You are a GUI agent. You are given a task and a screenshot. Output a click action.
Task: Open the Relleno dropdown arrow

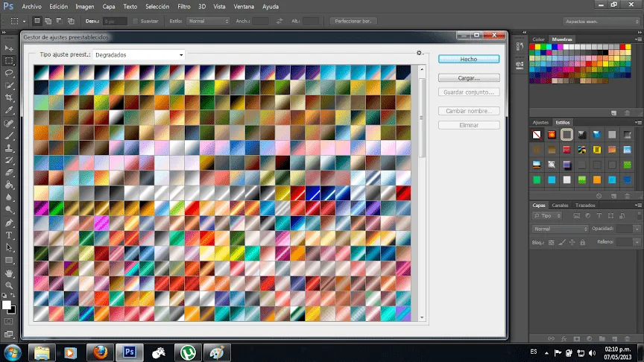tap(637, 242)
